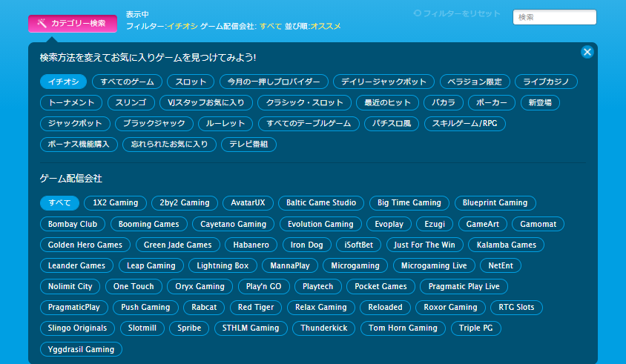
Task: Select ポーカー category
Action: 492,102
